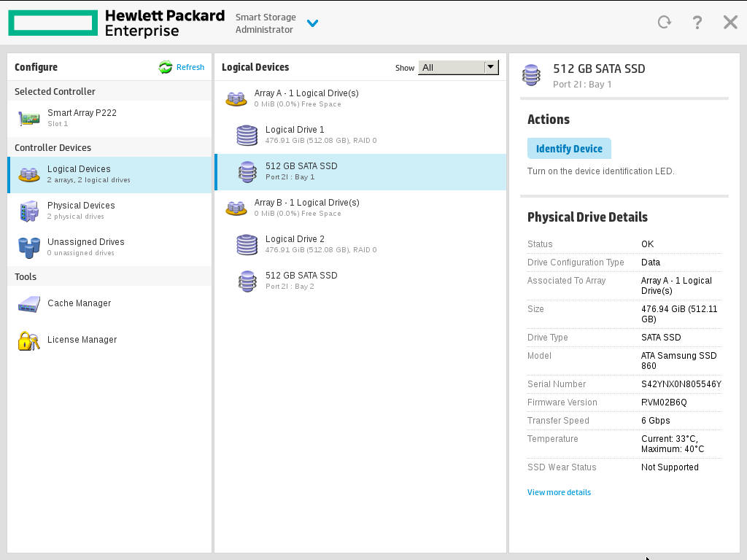Click the Identify Device button
The height and width of the screenshot is (560, 747).
(569, 149)
